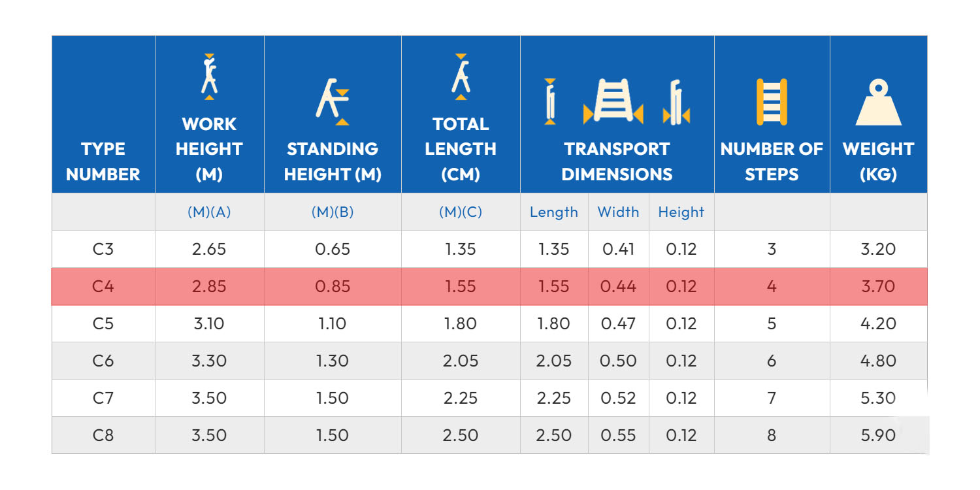Click the weight icon
Image resolution: width=980 pixels, height=490 pixels.
click(878, 103)
